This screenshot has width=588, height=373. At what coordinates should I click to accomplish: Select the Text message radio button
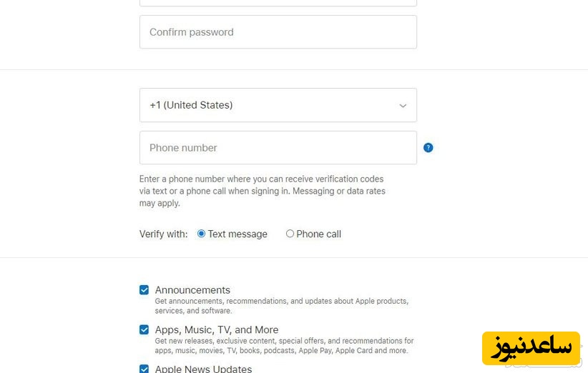click(x=201, y=234)
